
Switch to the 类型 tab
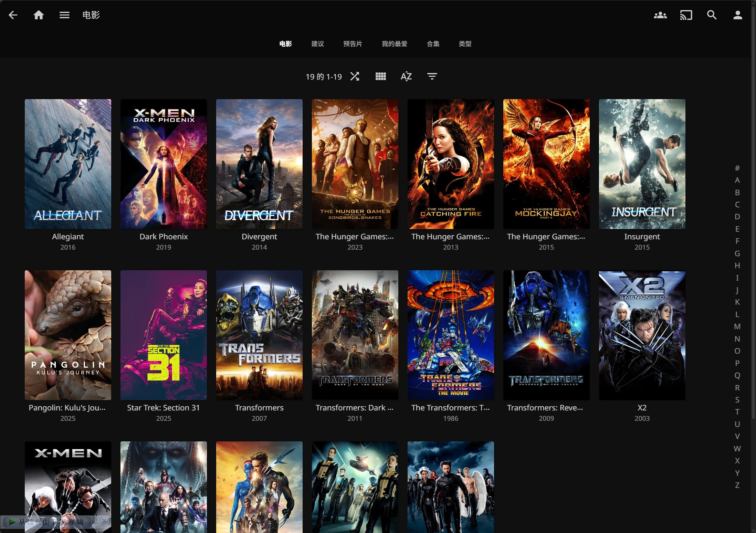[x=465, y=44]
